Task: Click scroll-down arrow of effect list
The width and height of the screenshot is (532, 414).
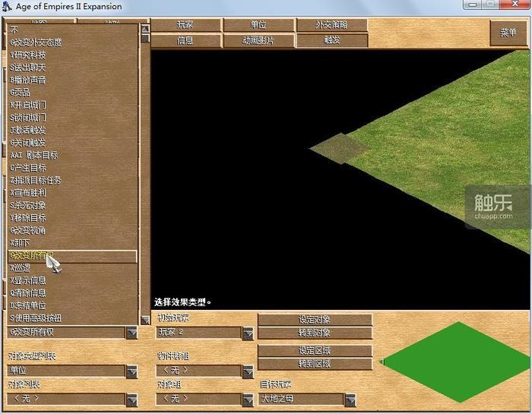Action: pos(145,320)
